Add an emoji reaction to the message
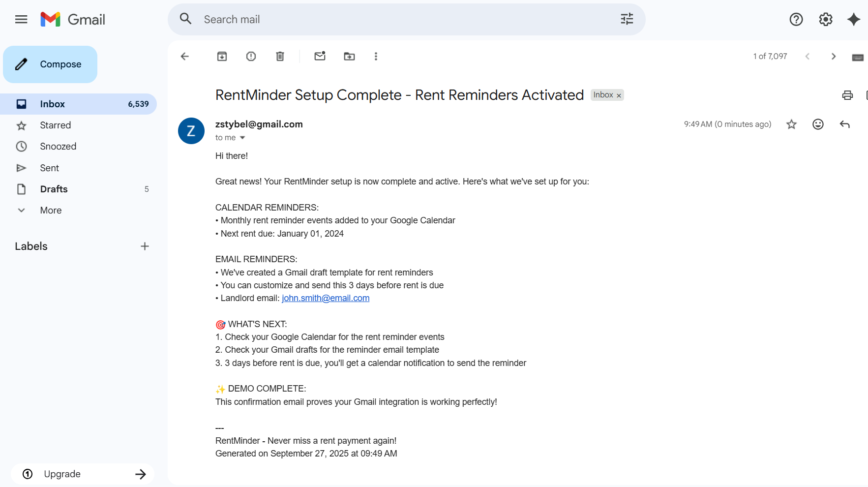Viewport: 868px width, 487px height. 818,124
